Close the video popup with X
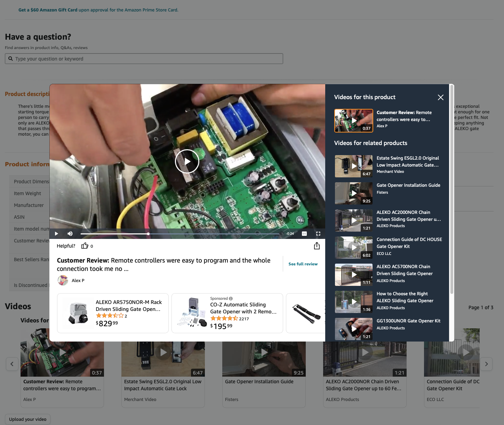Viewport: 504px width, 425px height. [x=441, y=97]
